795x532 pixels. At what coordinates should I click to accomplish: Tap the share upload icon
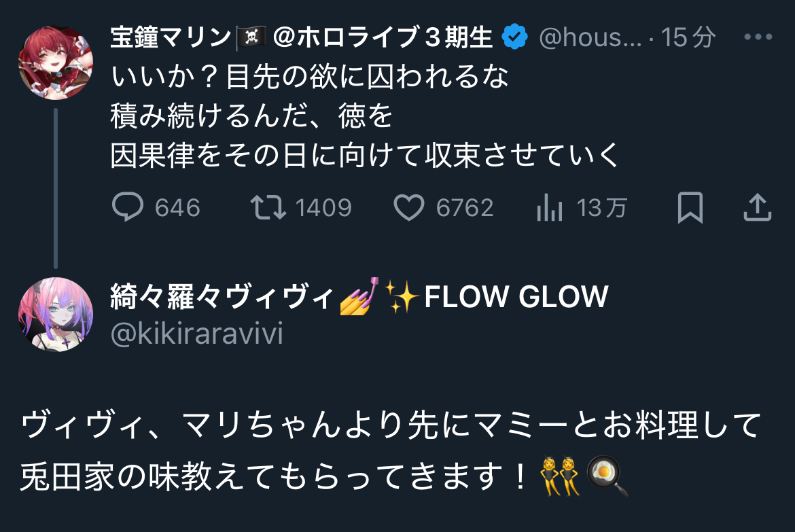(758, 207)
